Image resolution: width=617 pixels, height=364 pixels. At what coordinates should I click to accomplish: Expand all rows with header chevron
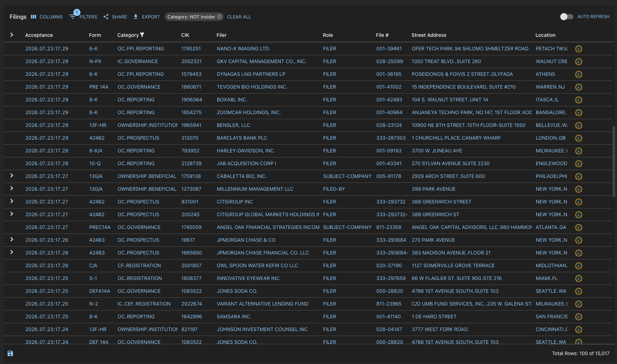pos(12,35)
